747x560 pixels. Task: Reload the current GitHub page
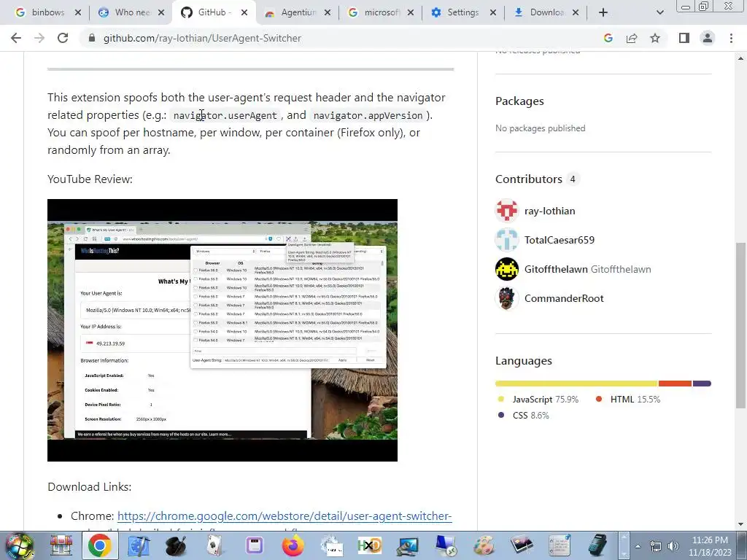point(63,38)
